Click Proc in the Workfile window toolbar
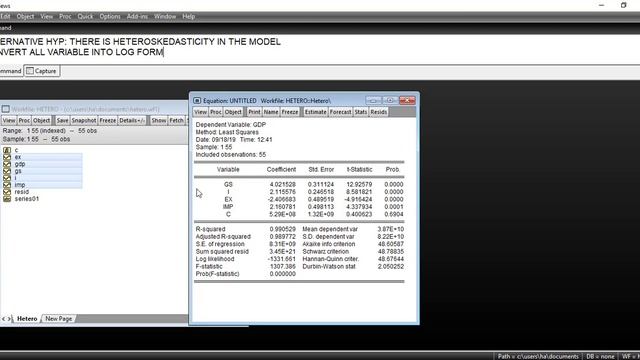The height and width of the screenshot is (360, 640). tap(24, 120)
